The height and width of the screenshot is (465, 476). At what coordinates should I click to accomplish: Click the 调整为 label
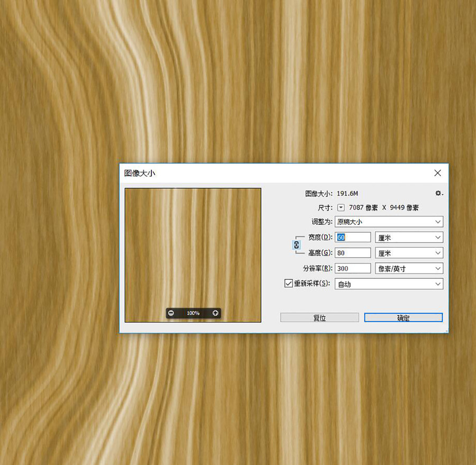point(322,222)
